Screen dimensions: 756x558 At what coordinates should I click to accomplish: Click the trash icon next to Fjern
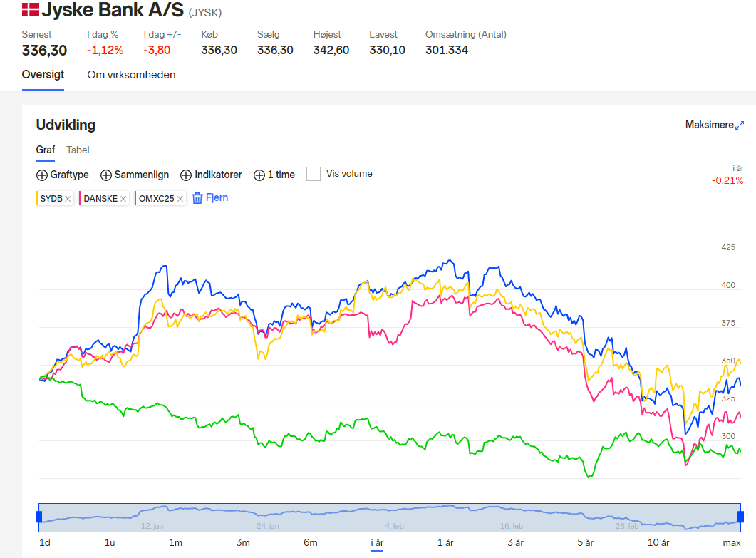[x=197, y=198]
